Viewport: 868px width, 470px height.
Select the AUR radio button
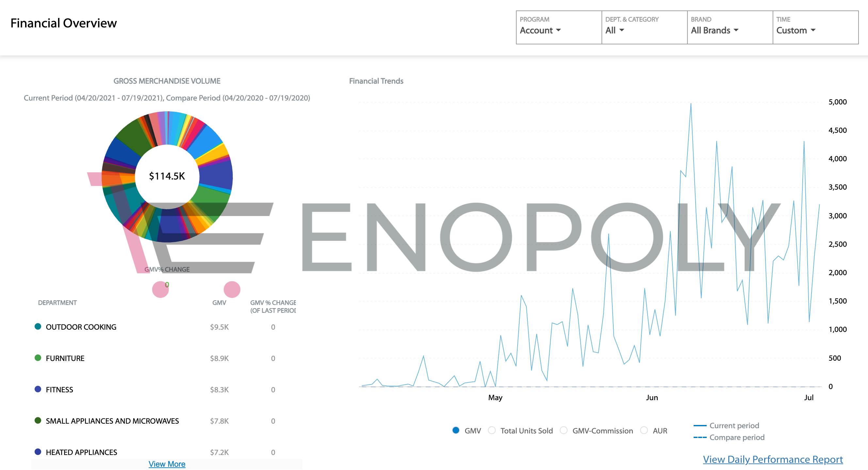[x=644, y=430]
